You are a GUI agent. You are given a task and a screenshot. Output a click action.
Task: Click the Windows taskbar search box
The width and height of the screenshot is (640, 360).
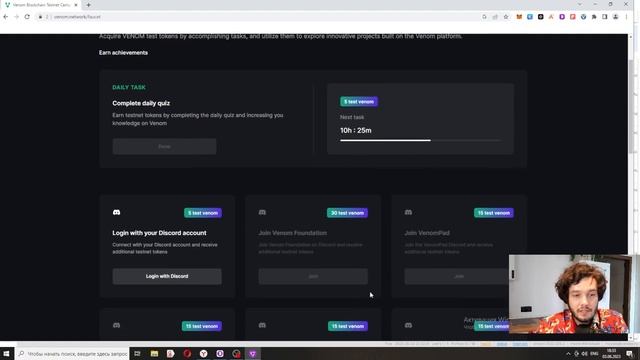point(73,353)
